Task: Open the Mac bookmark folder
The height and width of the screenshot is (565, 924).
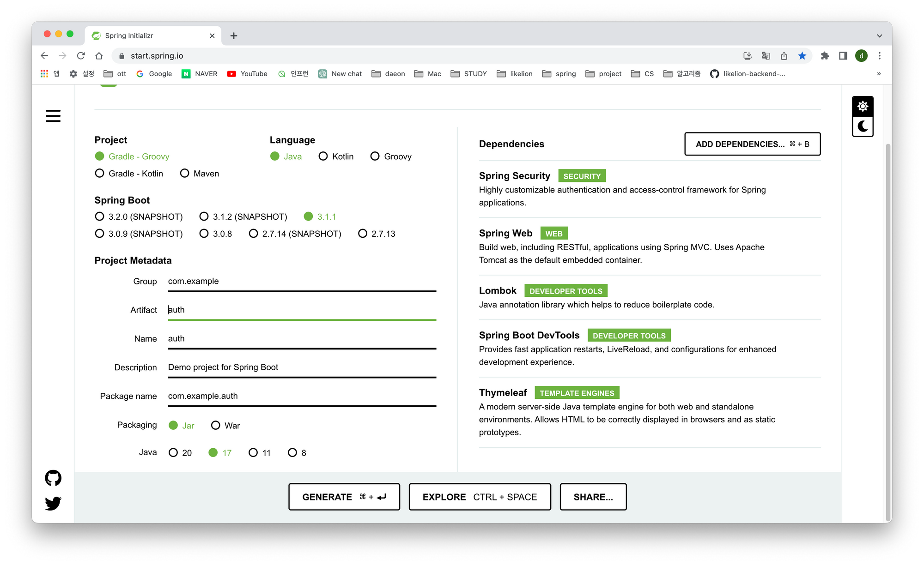Action: tap(427, 74)
